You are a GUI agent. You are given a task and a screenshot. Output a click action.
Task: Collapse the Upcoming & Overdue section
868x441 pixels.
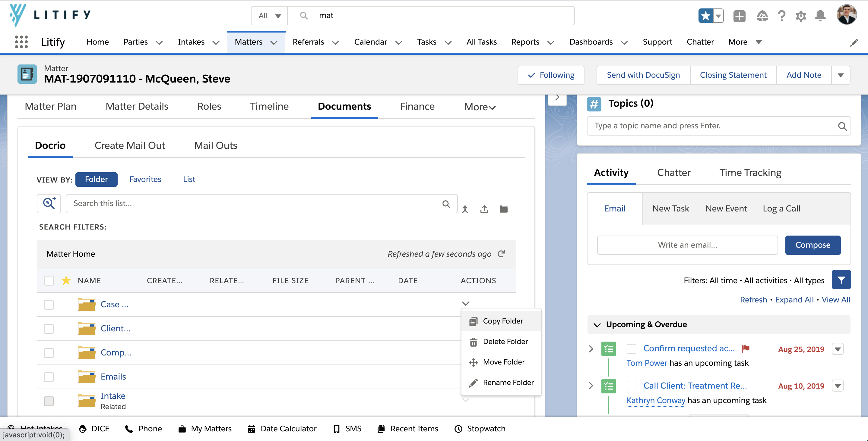[x=597, y=325]
